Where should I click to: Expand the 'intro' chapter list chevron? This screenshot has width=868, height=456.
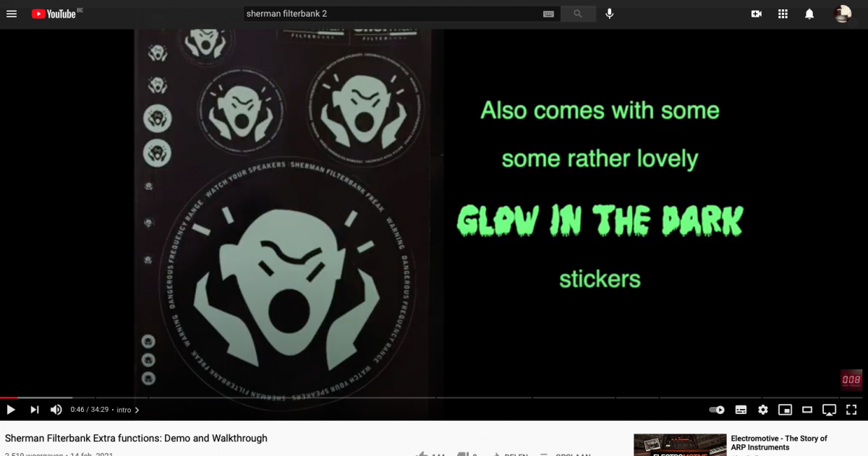[137, 410]
